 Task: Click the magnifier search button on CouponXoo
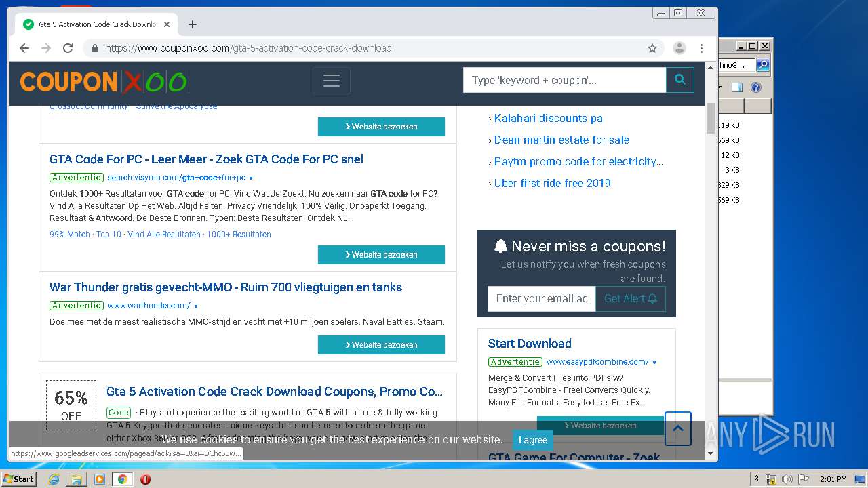680,80
